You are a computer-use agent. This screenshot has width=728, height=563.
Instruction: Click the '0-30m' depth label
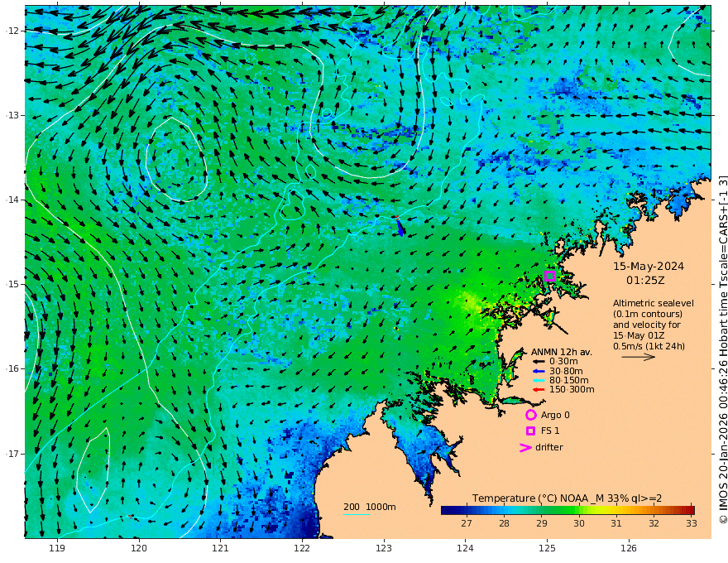point(563,362)
